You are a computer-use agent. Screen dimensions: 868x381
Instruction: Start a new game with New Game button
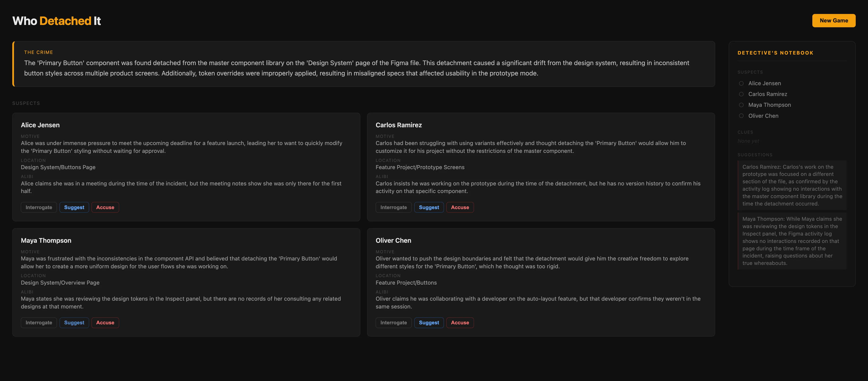[x=834, y=21]
